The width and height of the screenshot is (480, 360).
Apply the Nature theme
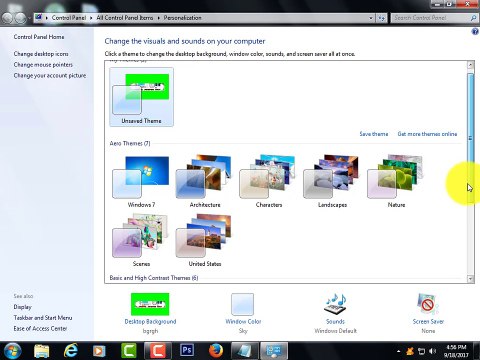pyautogui.click(x=396, y=182)
